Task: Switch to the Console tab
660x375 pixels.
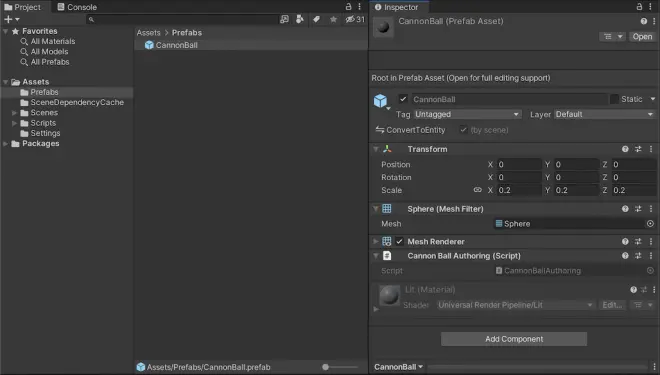Action: pyautogui.click(x=77, y=7)
